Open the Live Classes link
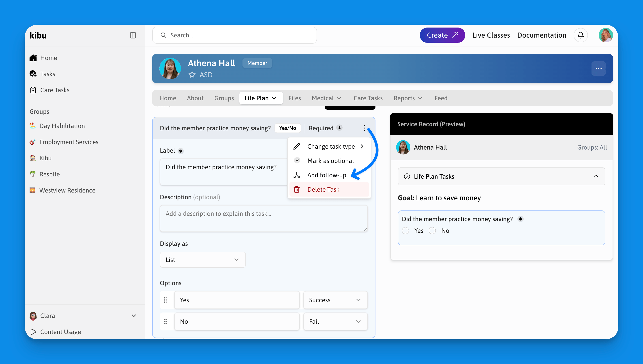The width and height of the screenshot is (643, 364). point(491,35)
